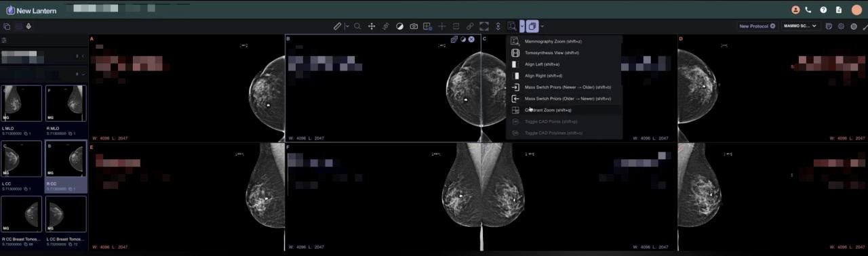Open dropdown beside stacked windows icon
The image size is (868, 256).
[x=542, y=26]
